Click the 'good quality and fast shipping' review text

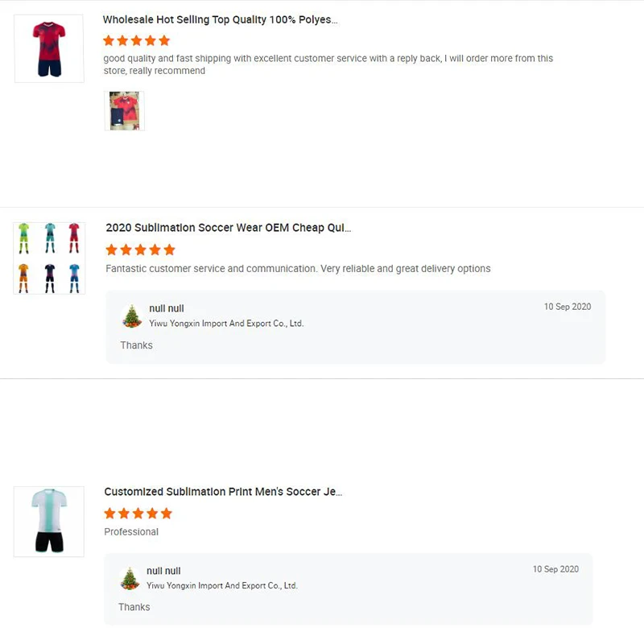pos(328,64)
